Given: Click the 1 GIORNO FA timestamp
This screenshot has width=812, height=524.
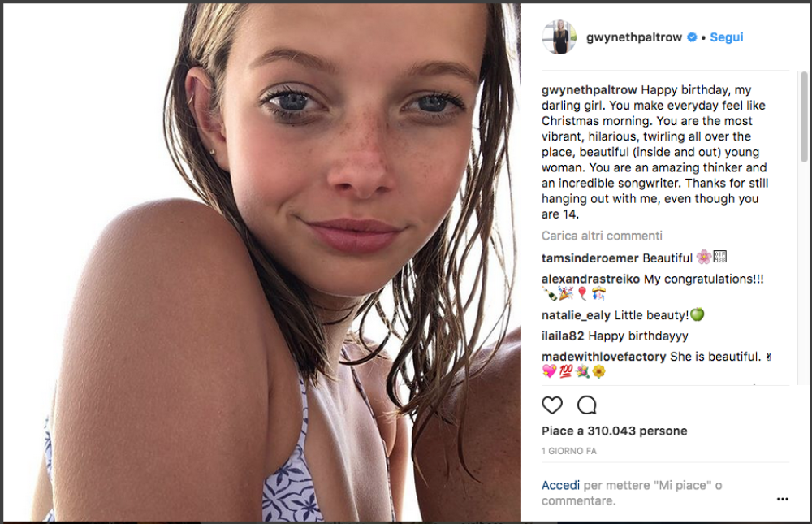Looking at the screenshot, I should point(569,451).
